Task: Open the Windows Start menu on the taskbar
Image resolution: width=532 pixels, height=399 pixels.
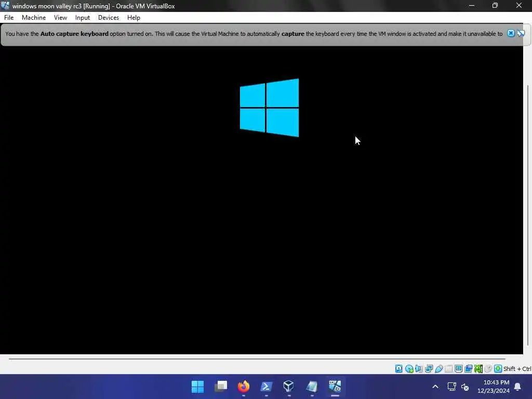Action: (197, 387)
